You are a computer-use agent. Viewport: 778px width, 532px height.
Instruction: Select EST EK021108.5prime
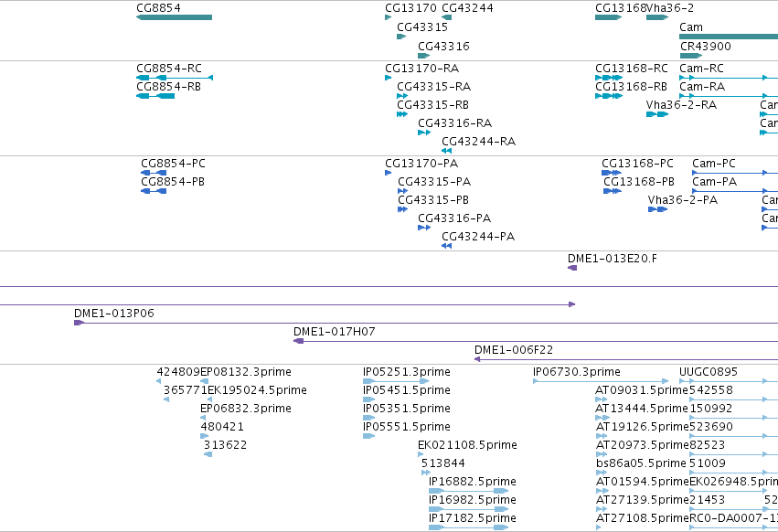point(421,454)
